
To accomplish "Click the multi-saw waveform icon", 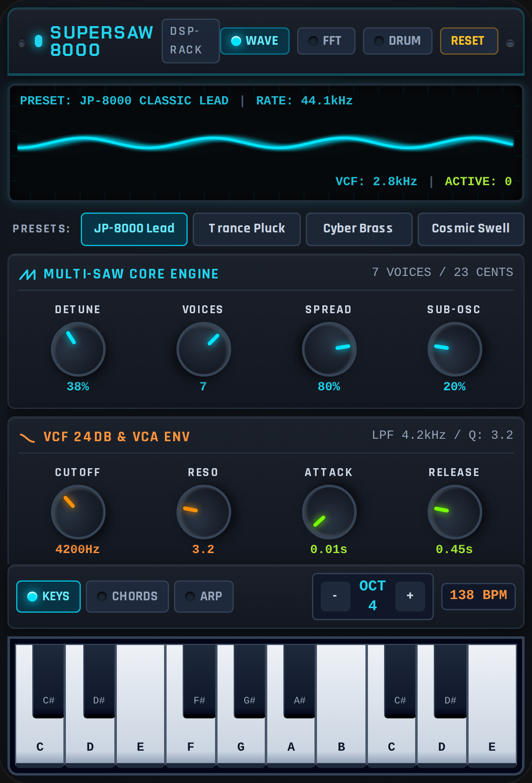I will [x=28, y=274].
